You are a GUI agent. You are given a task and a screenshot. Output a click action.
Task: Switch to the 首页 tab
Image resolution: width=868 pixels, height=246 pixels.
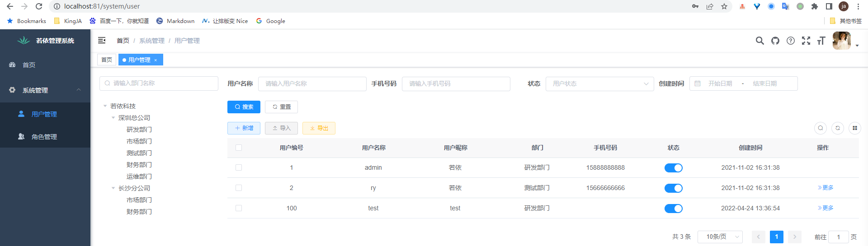tap(107, 60)
